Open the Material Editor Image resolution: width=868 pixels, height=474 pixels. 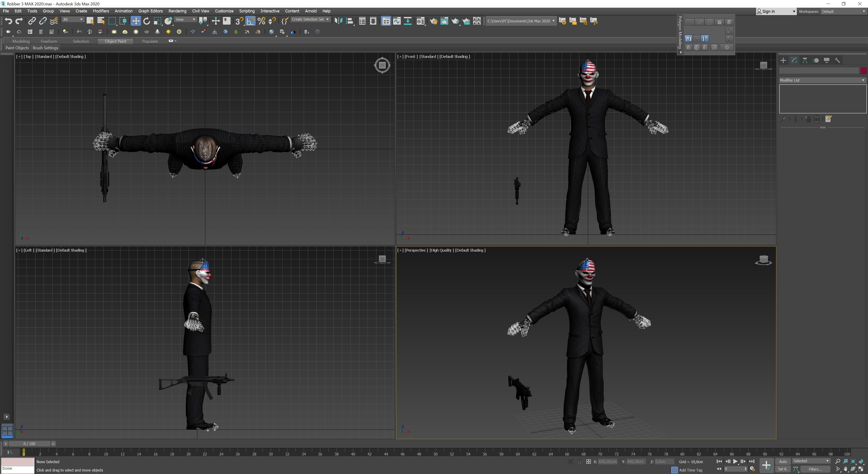[x=420, y=21]
